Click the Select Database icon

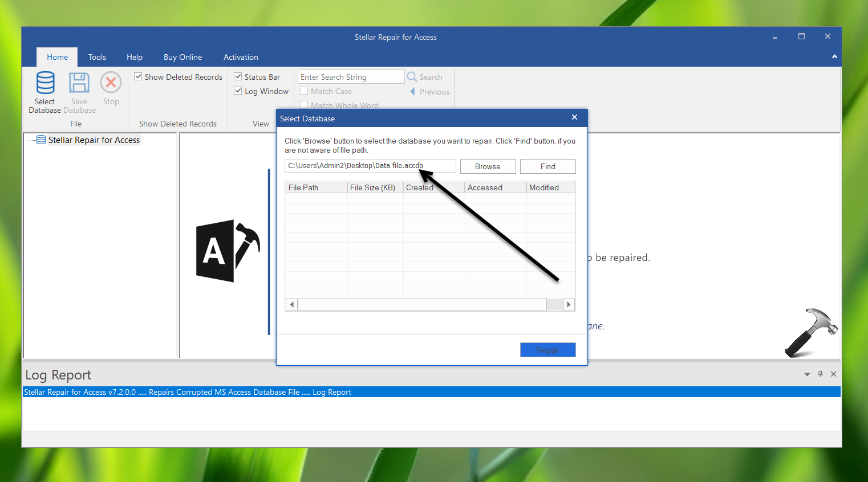coord(45,83)
